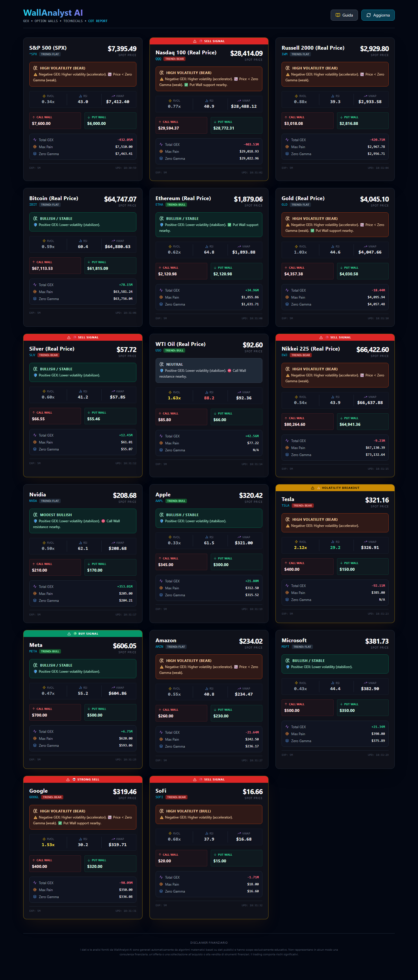Click the TREND: BULL badge on Ethereum card
This screenshot has height=980, width=418.
click(x=176, y=205)
